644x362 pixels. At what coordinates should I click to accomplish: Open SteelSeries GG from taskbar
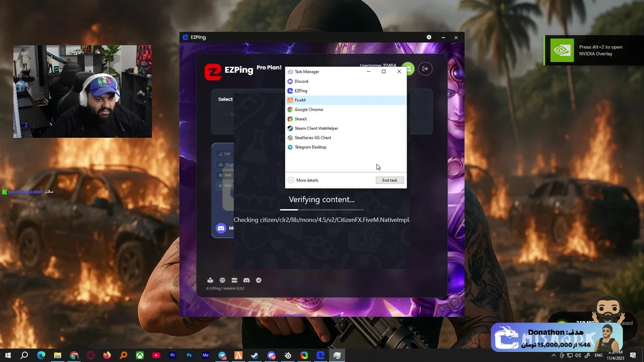[x=288, y=355]
